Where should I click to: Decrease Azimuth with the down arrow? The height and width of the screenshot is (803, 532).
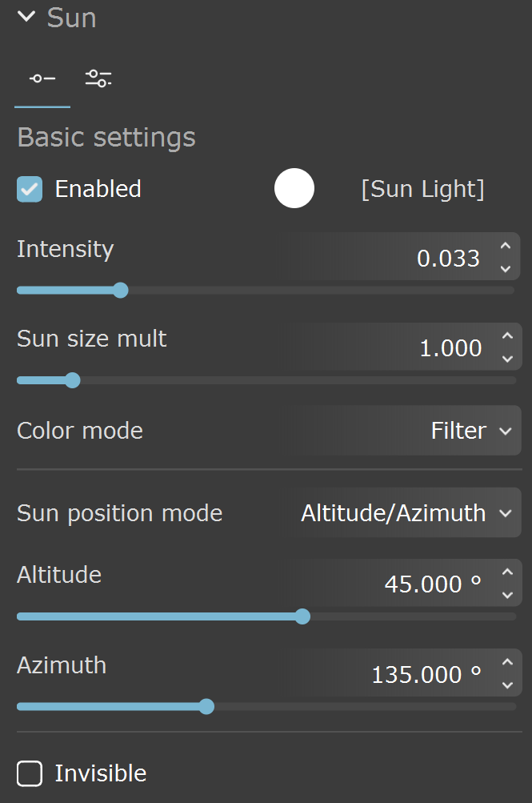click(x=507, y=685)
